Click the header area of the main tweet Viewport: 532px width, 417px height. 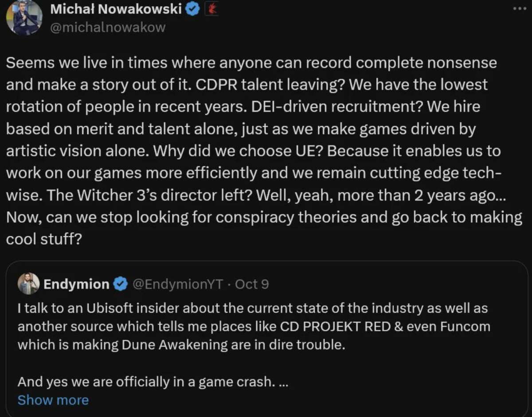point(133,18)
